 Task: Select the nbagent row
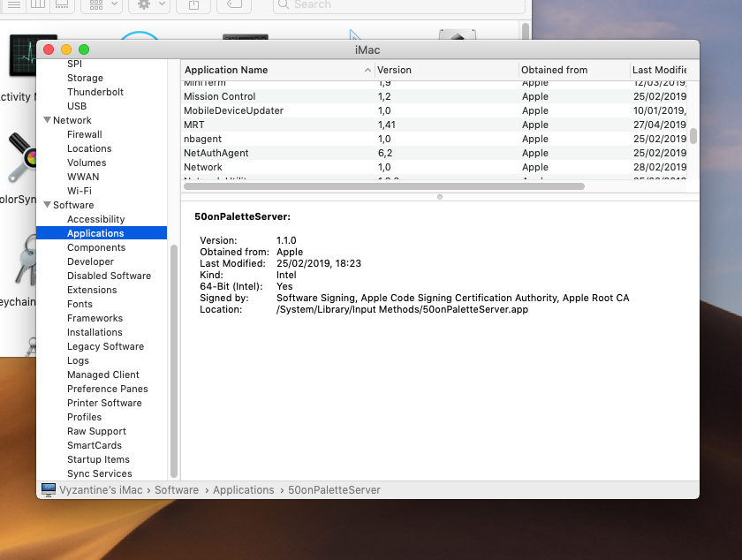point(434,140)
